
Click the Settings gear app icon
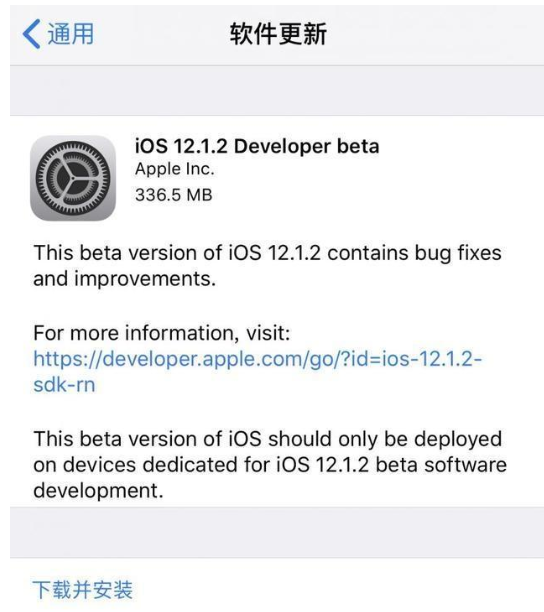click(x=73, y=178)
